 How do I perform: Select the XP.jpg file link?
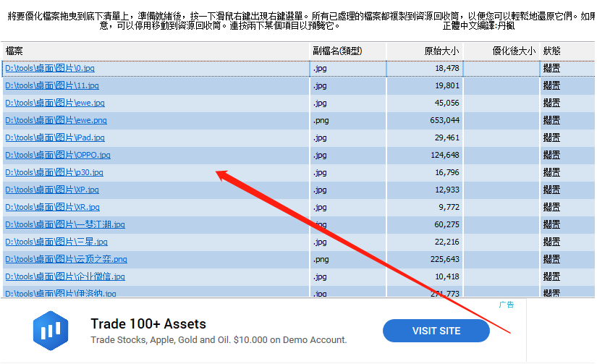52,190
